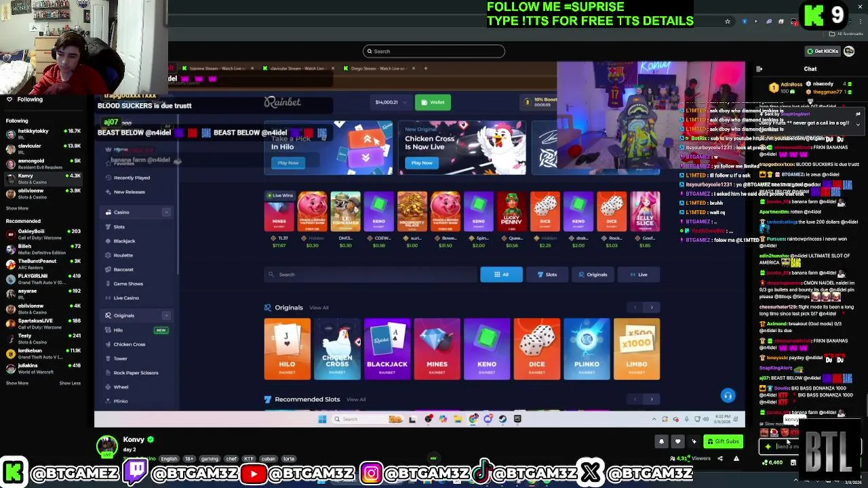
Task: Open the Plinko game card
Action: point(587,348)
